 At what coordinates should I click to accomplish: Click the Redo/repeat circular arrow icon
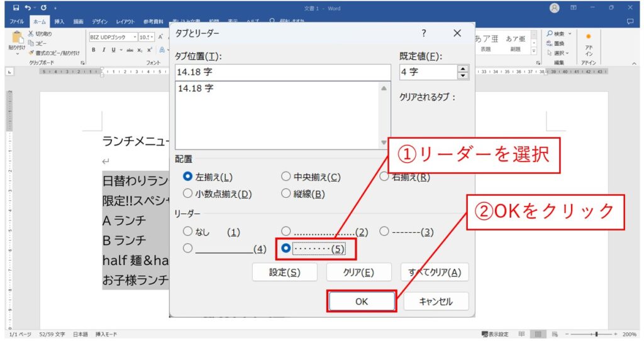43,8
